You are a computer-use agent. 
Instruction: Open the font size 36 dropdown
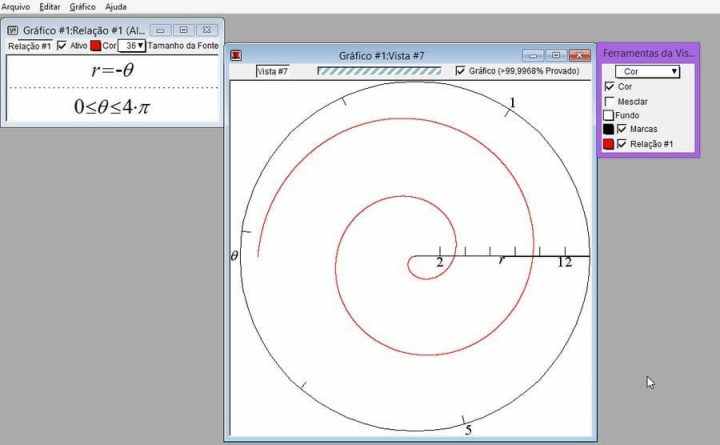click(x=132, y=46)
